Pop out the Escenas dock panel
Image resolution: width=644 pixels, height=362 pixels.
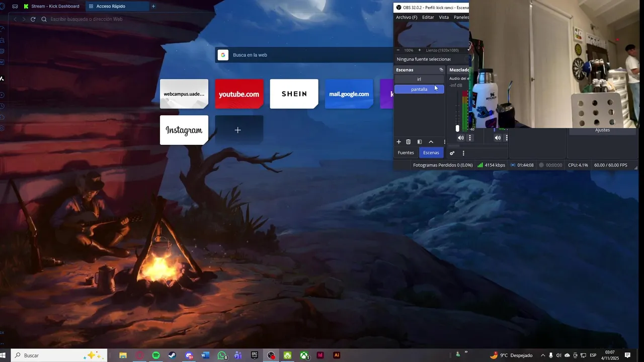[x=441, y=70]
